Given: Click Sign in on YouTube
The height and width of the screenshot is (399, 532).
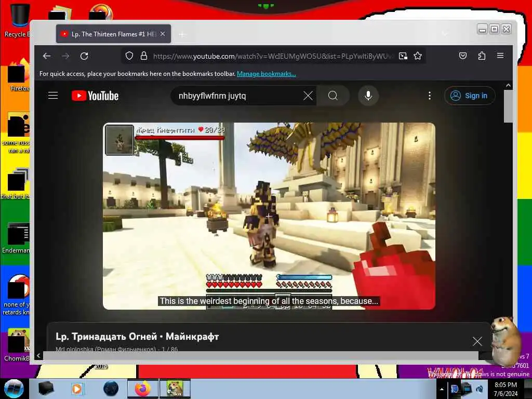Looking at the screenshot, I should (470, 96).
